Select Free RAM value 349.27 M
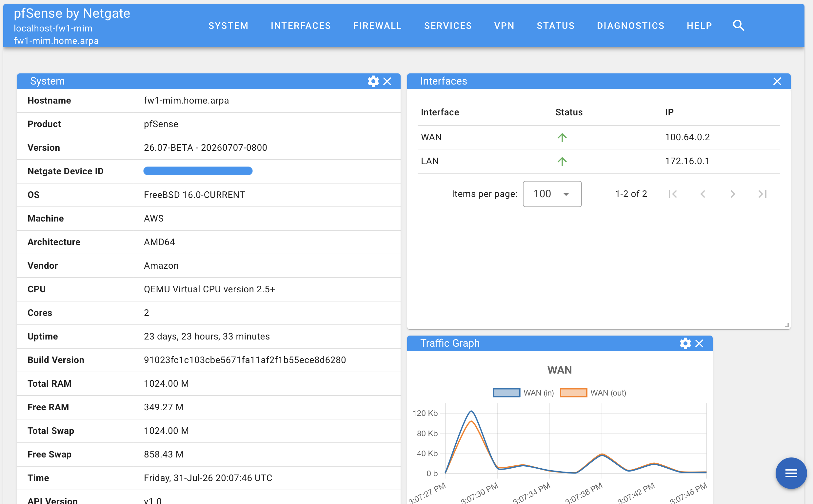 [x=164, y=407]
